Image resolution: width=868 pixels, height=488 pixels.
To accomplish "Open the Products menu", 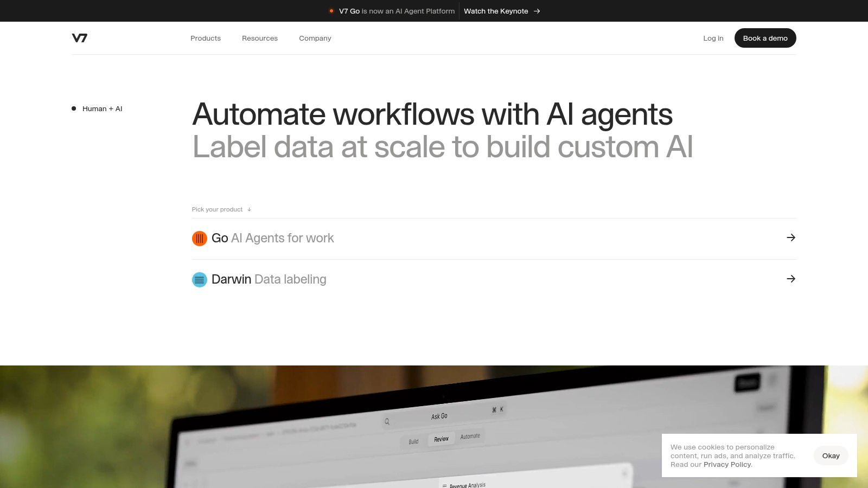I will coord(206,38).
